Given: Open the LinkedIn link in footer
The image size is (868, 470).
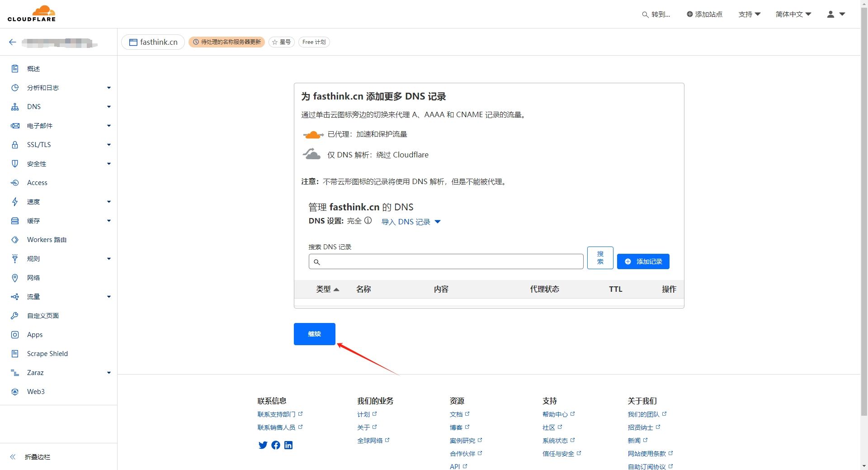Looking at the screenshot, I should [x=288, y=445].
